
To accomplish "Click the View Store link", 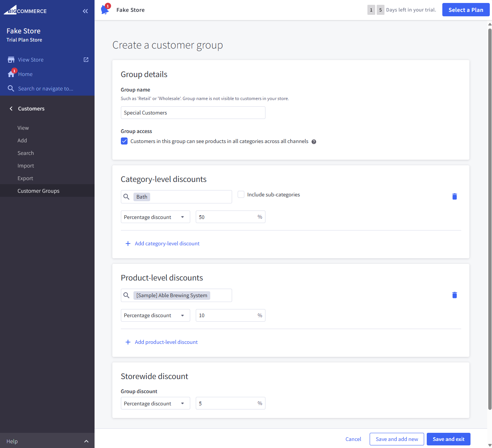I will click(31, 60).
